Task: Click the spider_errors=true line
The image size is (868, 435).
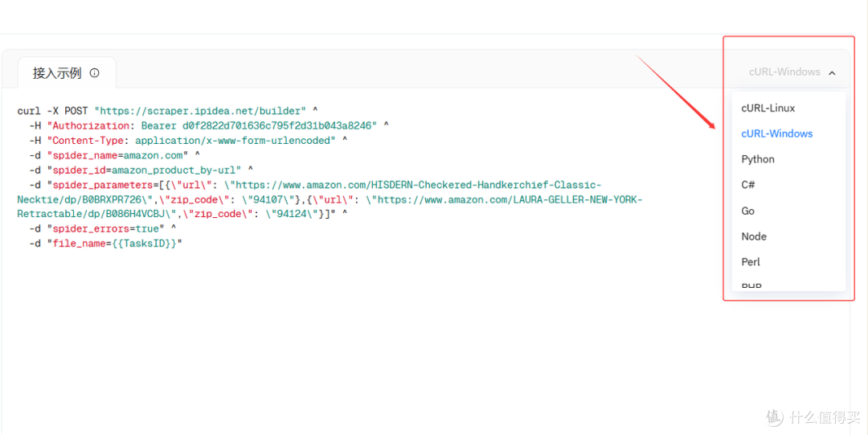Action: [102, 228]
